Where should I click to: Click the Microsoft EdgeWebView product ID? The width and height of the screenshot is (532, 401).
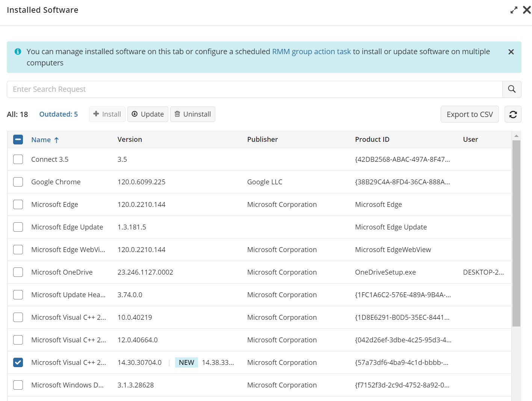(393, 250)
